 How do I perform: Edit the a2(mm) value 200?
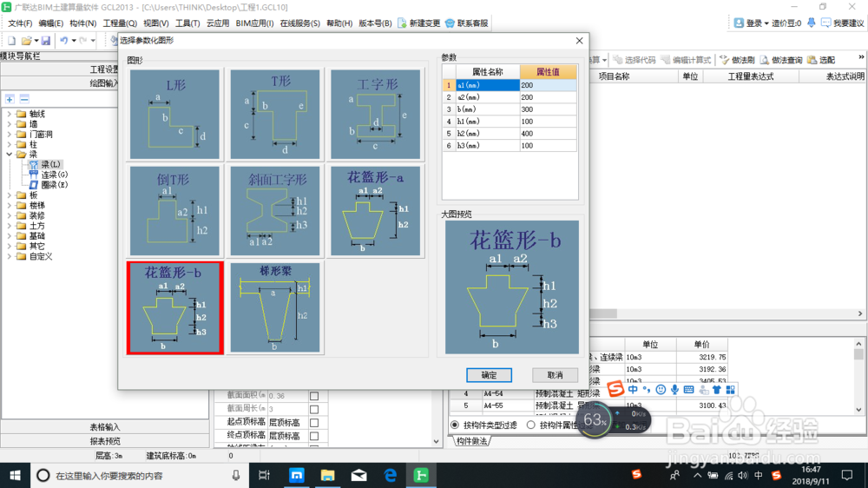click(548, 97)
